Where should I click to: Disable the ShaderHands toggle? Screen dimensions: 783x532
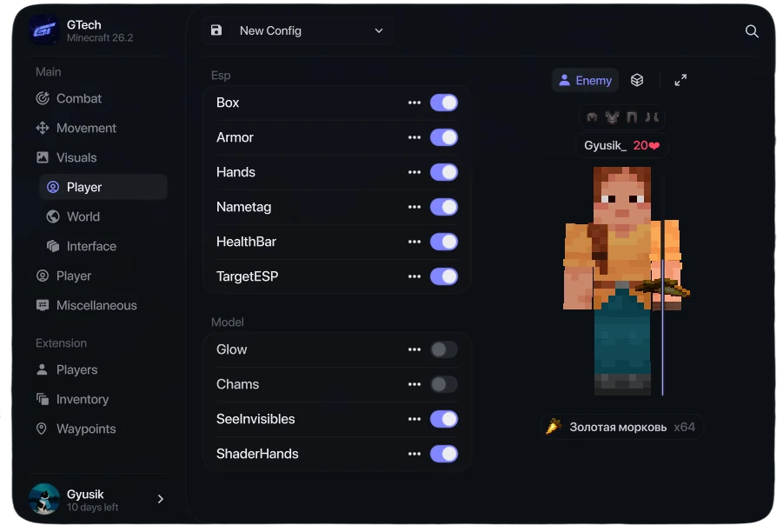444,454
